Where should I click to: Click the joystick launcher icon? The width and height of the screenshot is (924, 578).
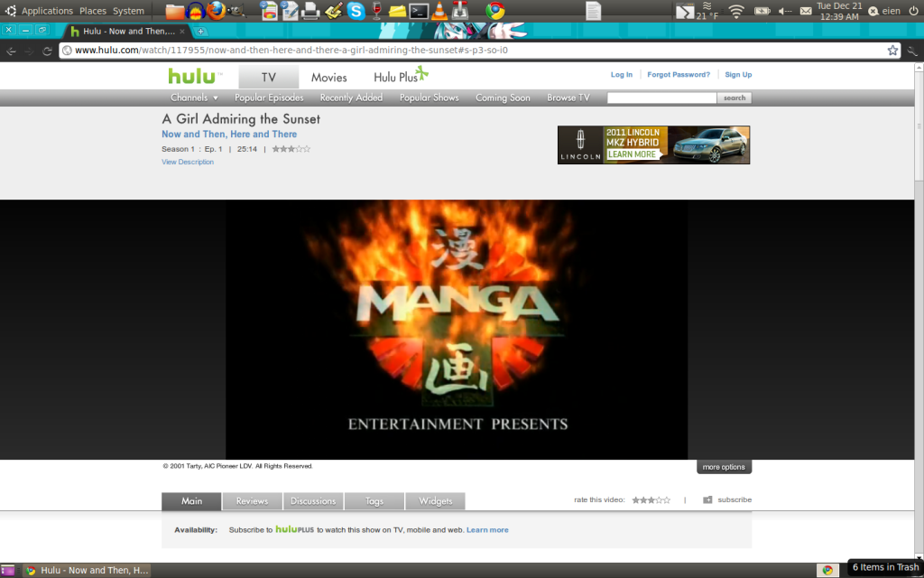(x=459, y=11)
